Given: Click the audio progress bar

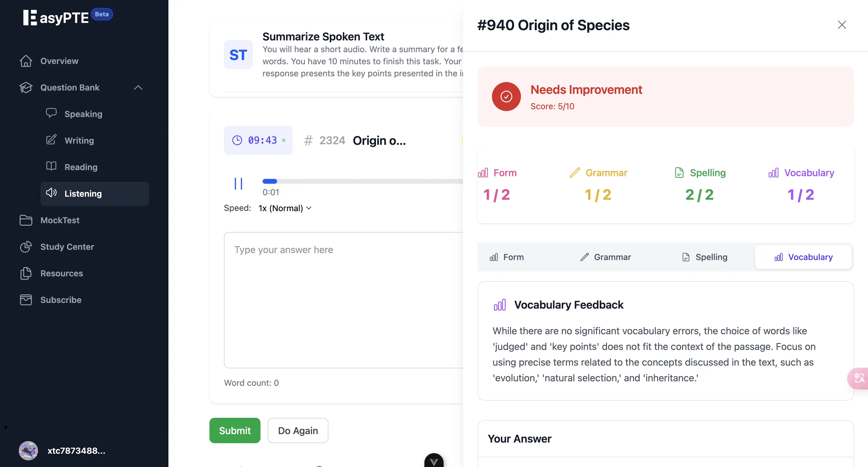Looking at the screenshot, I should [362, 181].
